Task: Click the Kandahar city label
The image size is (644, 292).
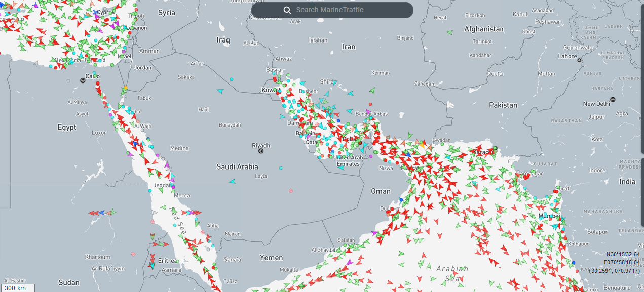Action: click(480, 55)
